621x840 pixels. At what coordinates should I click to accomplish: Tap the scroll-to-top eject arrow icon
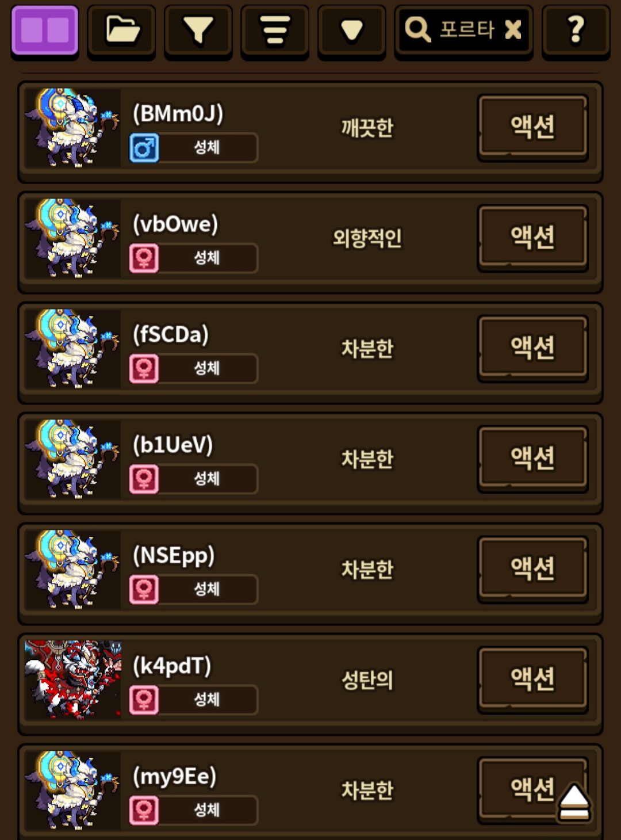pyautogui.click(x=573, y=802)
